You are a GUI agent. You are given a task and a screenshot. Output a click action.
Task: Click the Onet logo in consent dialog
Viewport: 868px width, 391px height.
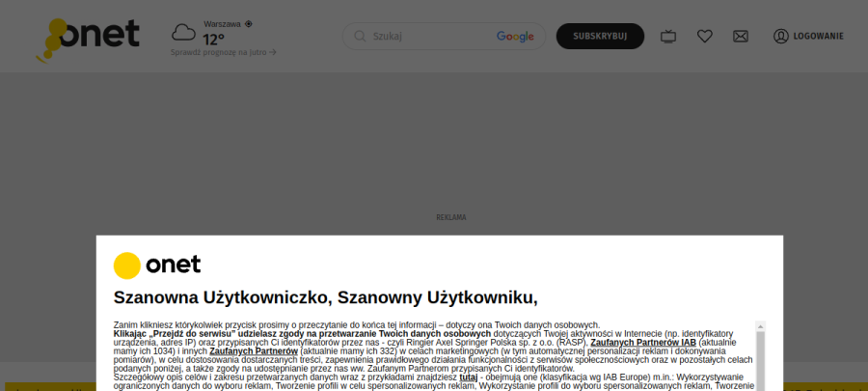pos(157,265)
